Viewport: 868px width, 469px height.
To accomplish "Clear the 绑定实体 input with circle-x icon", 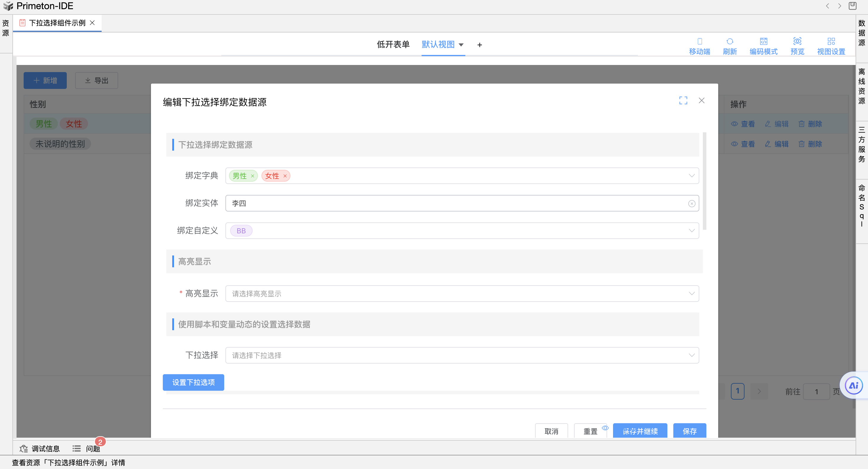I will [691, 203].
